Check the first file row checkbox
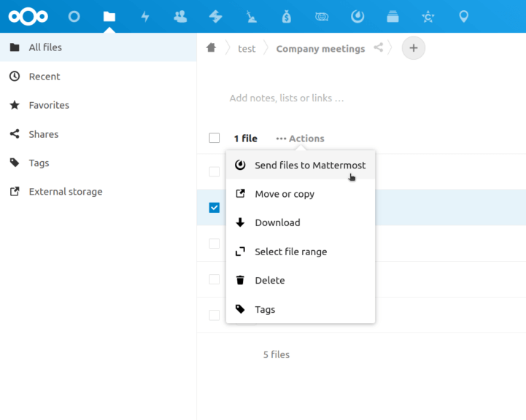The width and height of the screenshot is (526, 420). 214,171
